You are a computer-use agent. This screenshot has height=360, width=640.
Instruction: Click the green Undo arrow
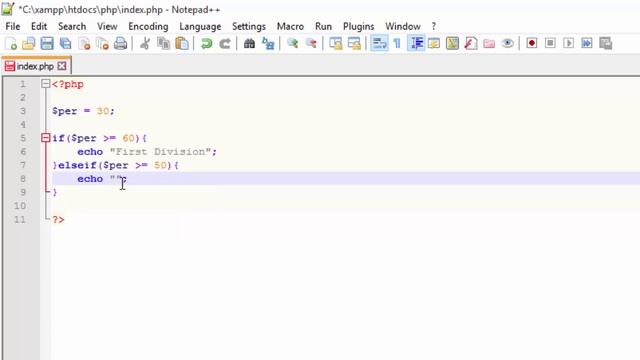point(207,43)
